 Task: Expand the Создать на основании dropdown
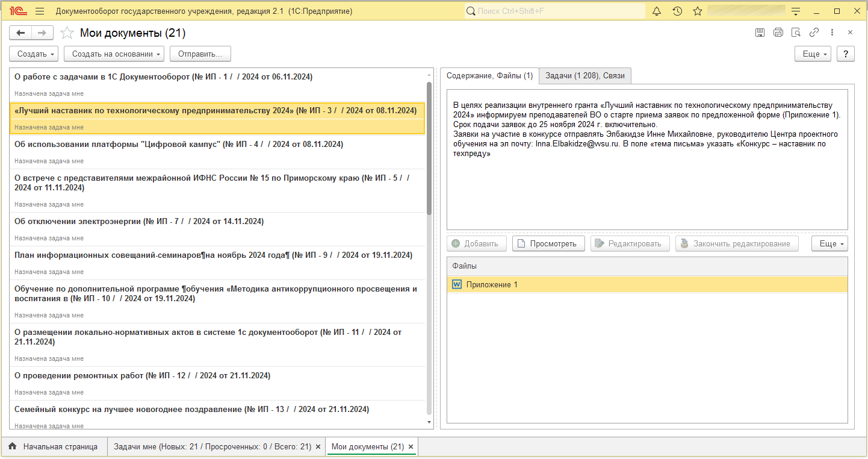(x=114, y=54)
